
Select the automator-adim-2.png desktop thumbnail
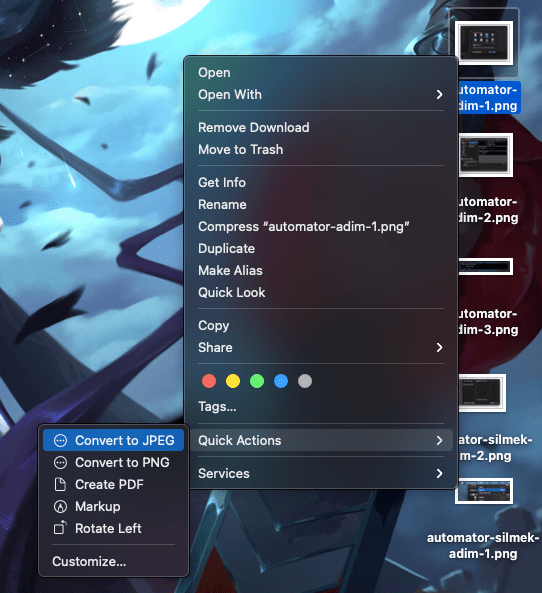[486, 155]
